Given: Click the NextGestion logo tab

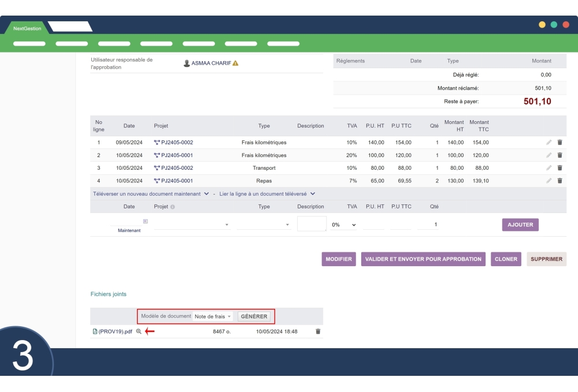Looking at the screenshot, I should click(27, 28).
